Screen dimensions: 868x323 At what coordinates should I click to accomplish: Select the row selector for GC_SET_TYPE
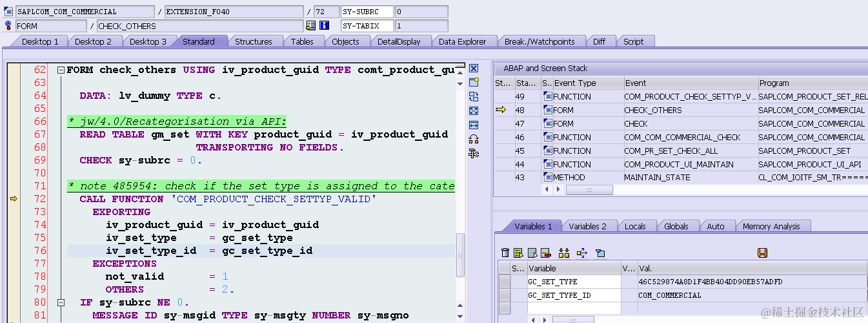click(505, 282)
